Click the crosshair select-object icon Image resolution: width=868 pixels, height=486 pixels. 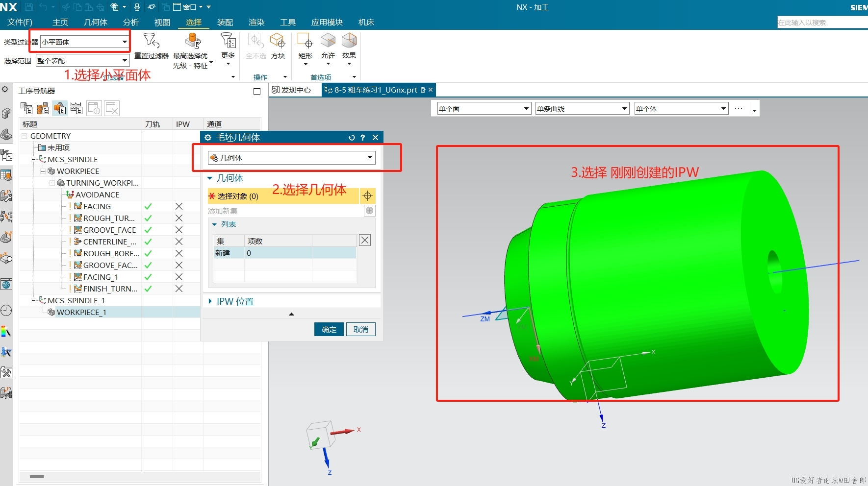coord(368,196)
